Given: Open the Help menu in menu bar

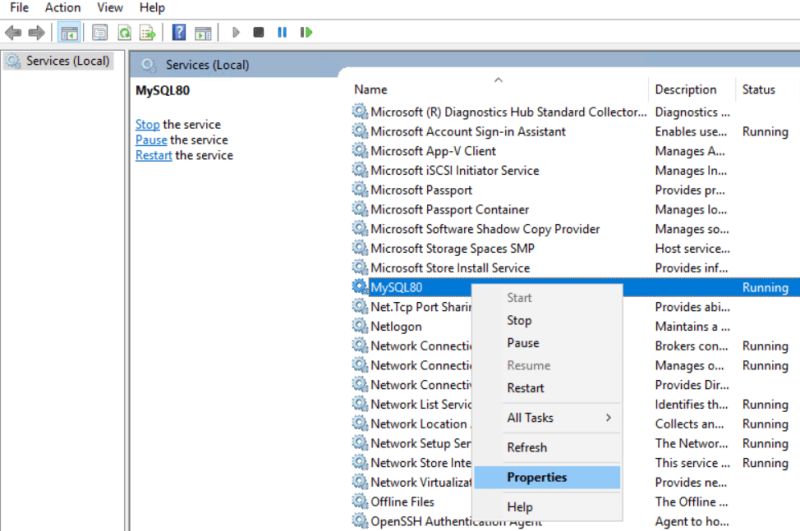Looking at the screenshot, I should point(152,8).
